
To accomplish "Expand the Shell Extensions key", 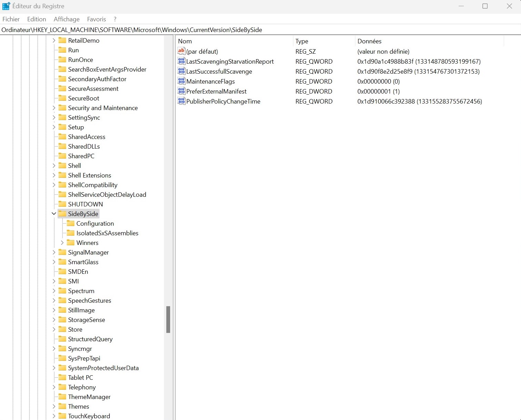I will tap(54, 175).
